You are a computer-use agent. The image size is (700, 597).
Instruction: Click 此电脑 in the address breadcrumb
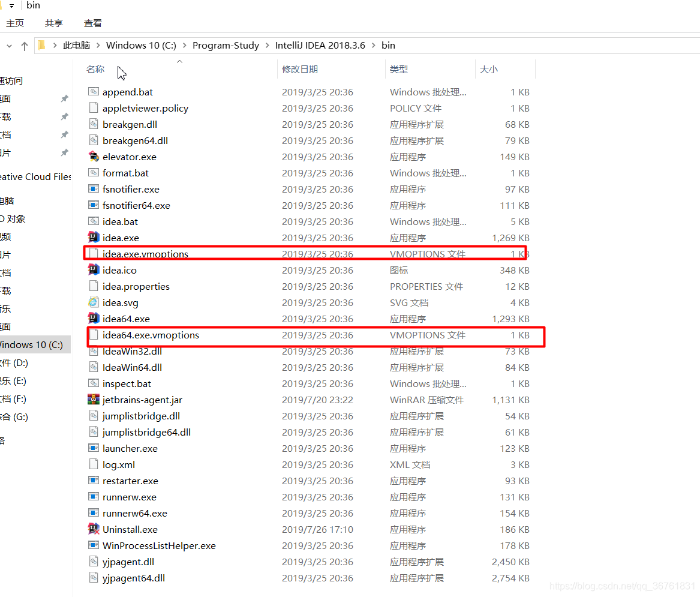[76, 46]
